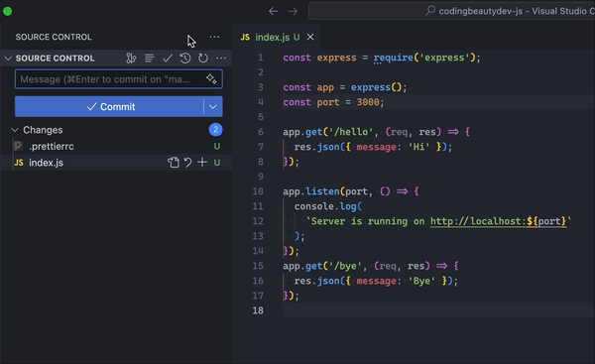Stage index.js with plus icon
The width and height of the screenshot is (595, 364).
pos(202,163)
